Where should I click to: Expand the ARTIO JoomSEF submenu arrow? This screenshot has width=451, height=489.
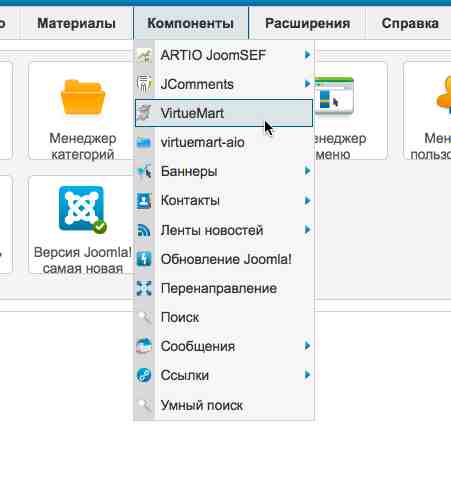(x=307, y=54)
